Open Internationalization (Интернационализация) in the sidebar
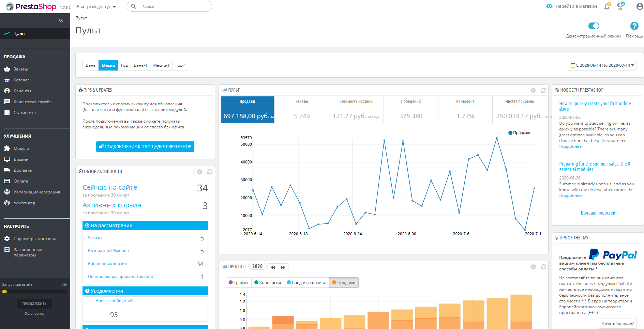Viewport: 644px width, 329px height. 36,192
